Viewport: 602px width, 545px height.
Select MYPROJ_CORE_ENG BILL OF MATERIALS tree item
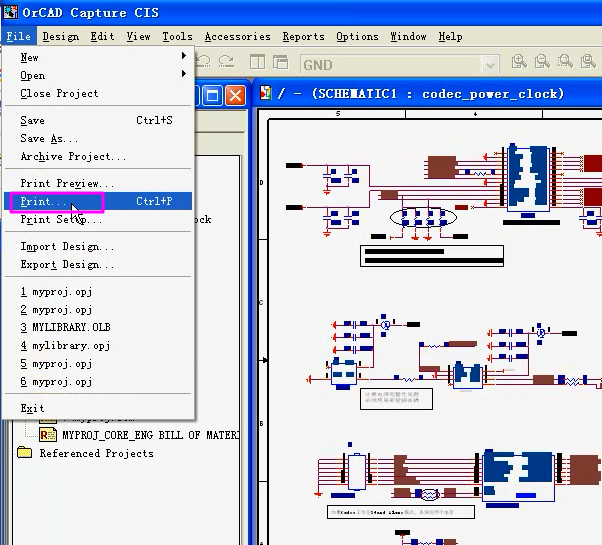[x=150, y=435]
